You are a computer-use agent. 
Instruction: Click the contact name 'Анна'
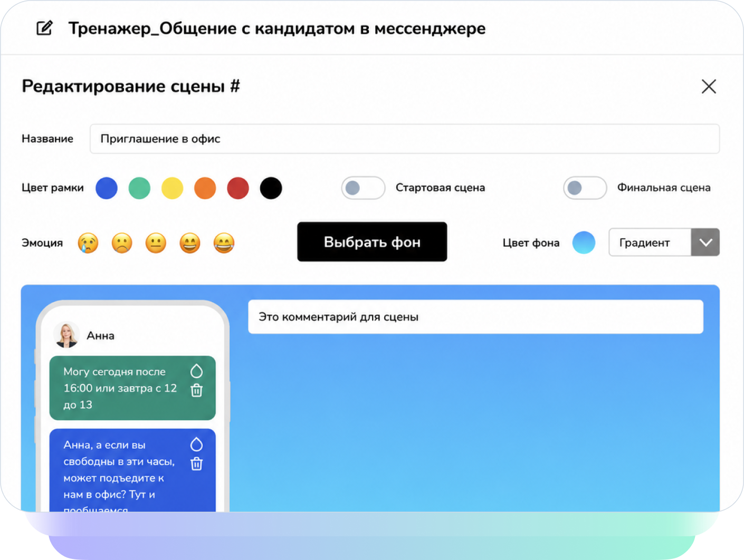(101, 336)
